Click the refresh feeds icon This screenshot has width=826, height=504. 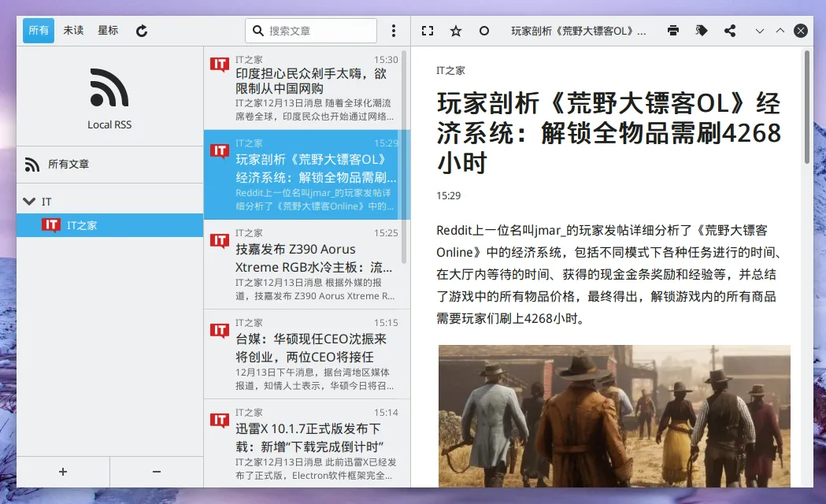[142, 31]
